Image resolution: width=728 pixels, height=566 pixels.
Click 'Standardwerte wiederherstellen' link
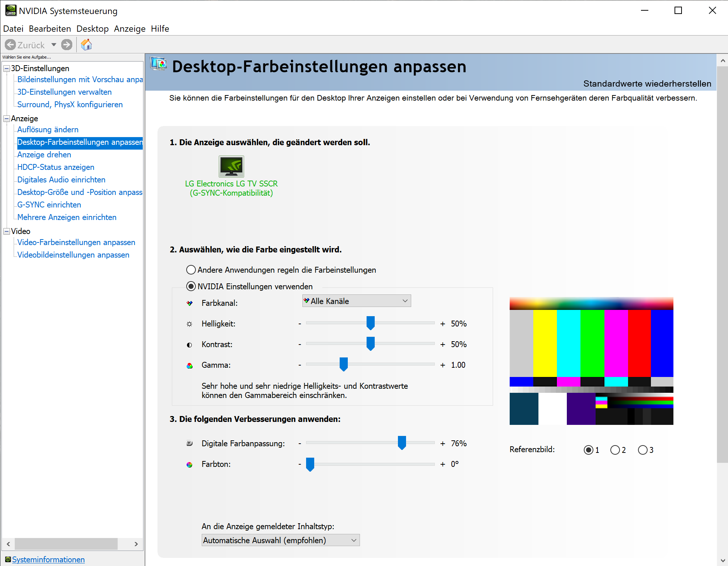coord(647,84)
